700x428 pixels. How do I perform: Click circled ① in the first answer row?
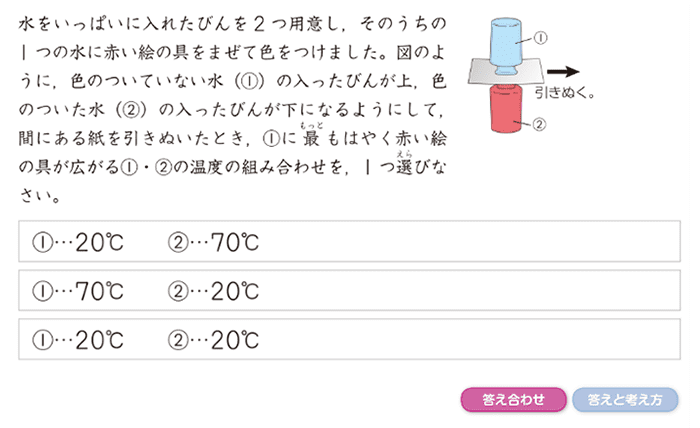[x=42, y=243]
